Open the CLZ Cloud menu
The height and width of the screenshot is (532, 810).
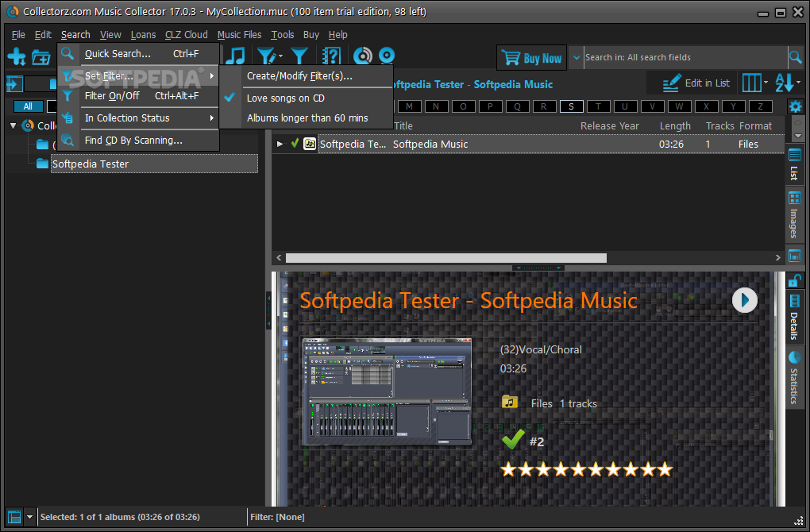coord(187,35)
